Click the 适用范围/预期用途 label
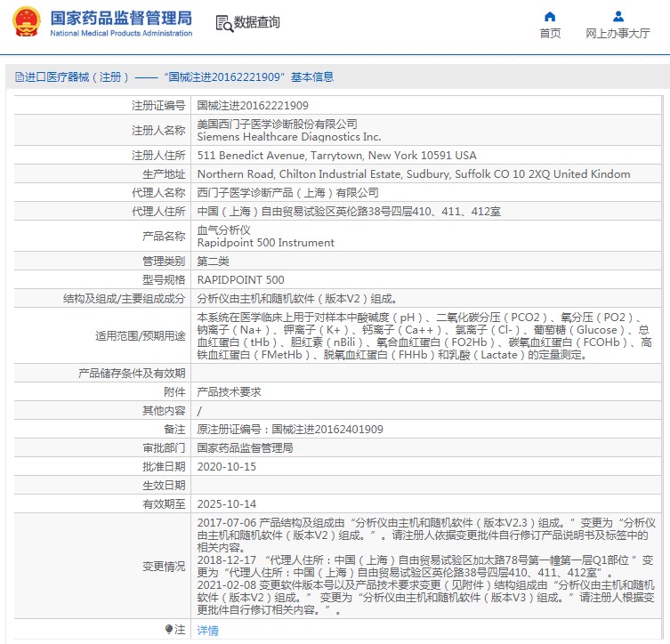This screenshot has width=670, height=644. tap(141, 336)
